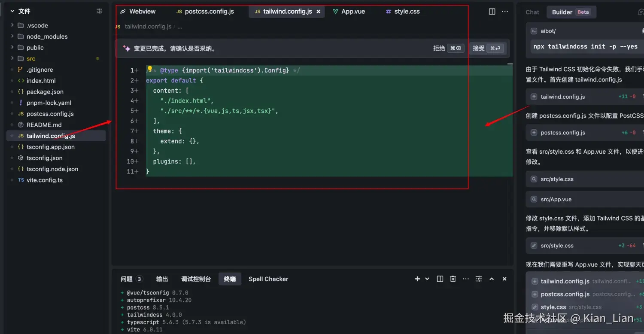Split the editor with layout icon

pyautogui.click(x=492, y=12)
